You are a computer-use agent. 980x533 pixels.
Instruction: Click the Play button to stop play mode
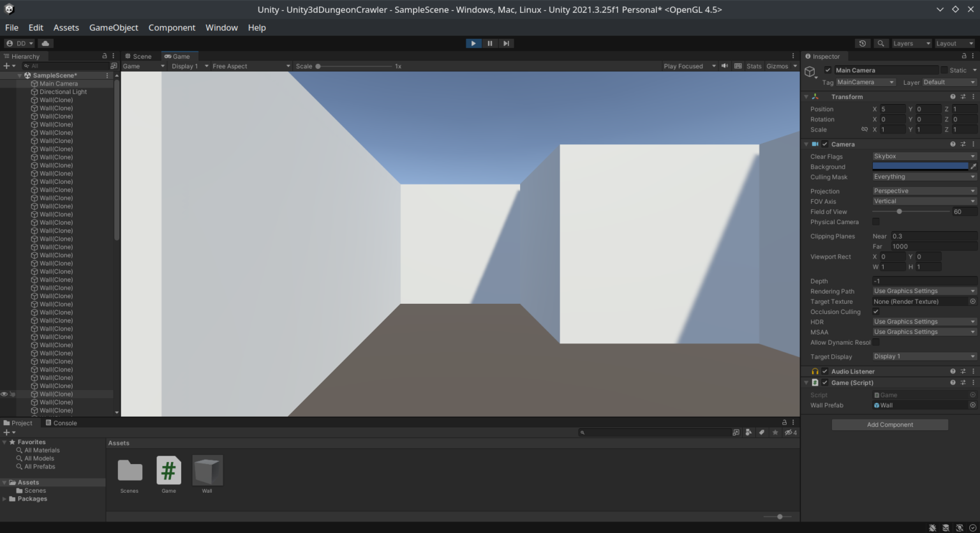473,43
